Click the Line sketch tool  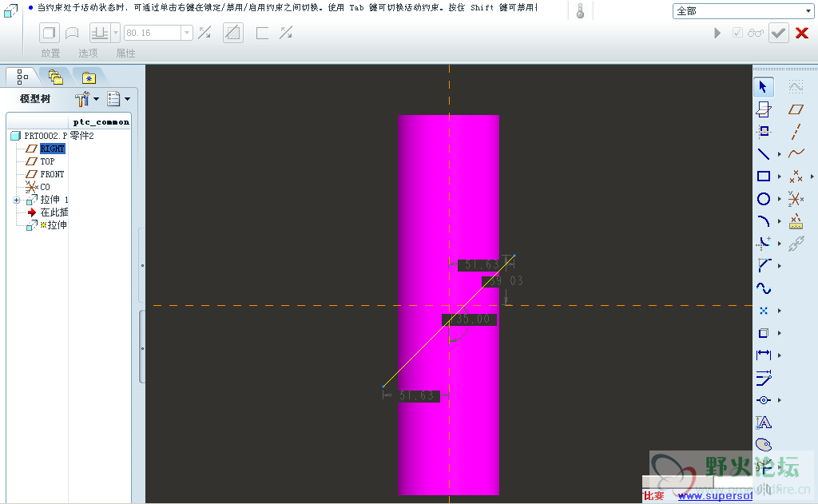(763, 154)
